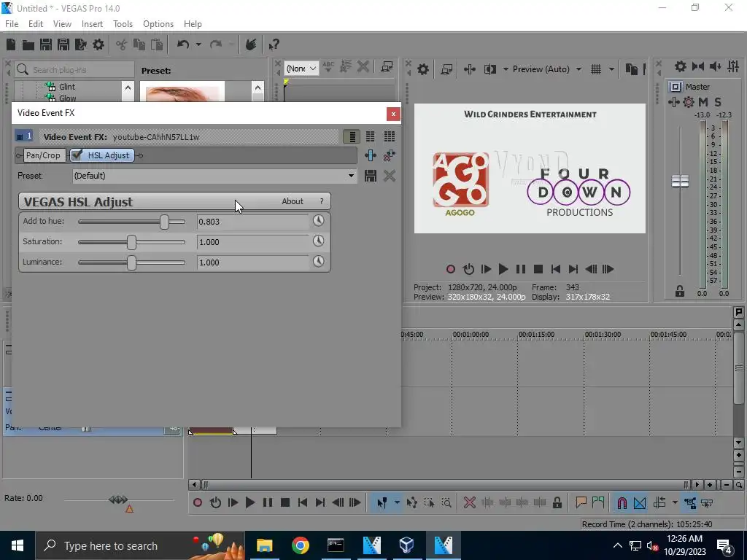The width and height of the screenshot is (747, 560).
Task: Open the Insert menu
Action: pyautogui.click(x=92, y=24)
